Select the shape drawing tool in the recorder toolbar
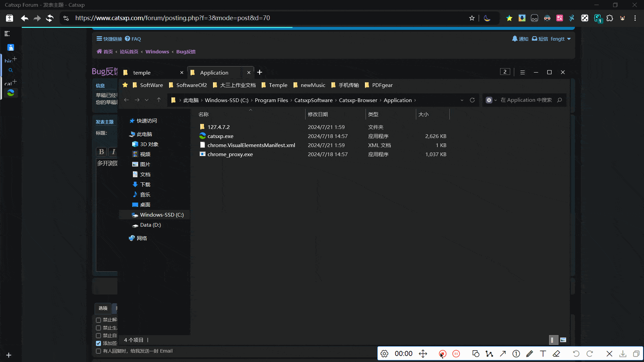Viewport: 644px width, 362px height. click(x=476, y=354)
